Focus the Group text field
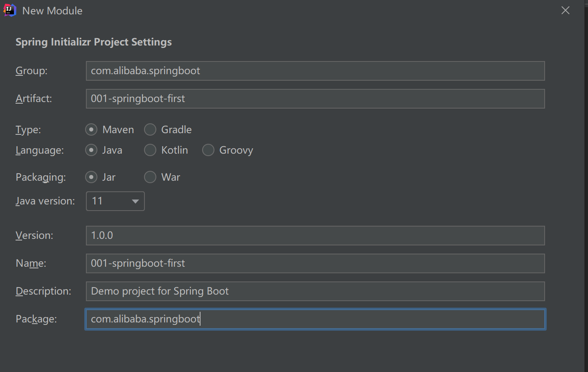The height and width of the screenshot is (372, 588). tap(315, 71)
